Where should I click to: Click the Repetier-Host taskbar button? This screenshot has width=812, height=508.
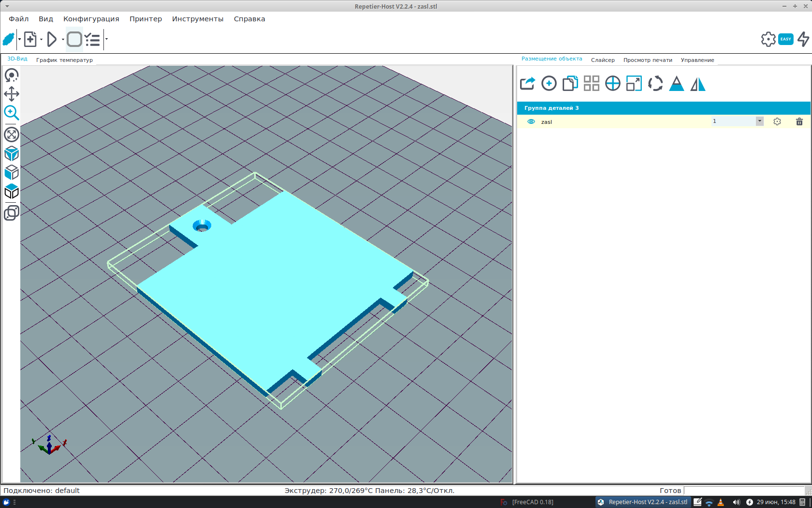coord(643,502)
